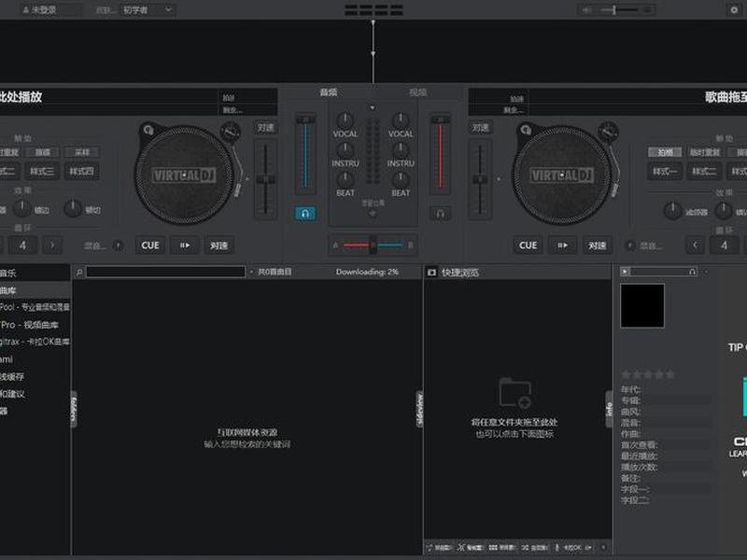The width and height of the screenshot is (747, 560).
Task: Click the magnifier search icon in browser
Action: (79, 273)
